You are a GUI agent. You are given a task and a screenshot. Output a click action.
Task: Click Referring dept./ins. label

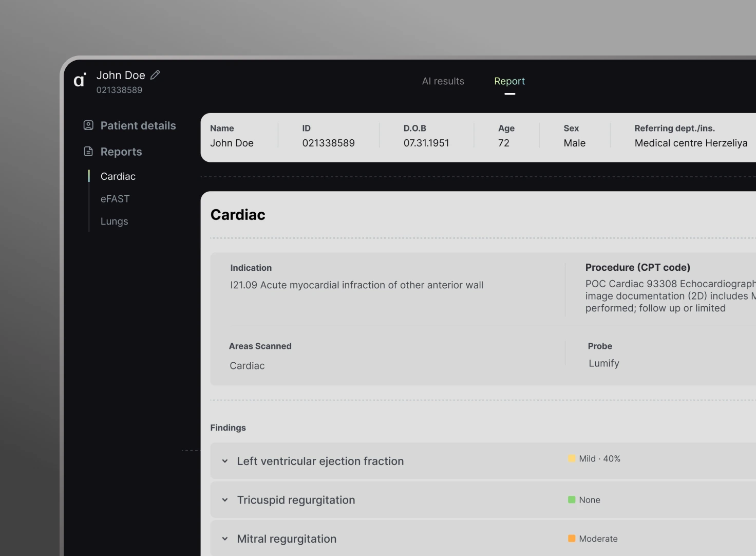coord(674,128)
